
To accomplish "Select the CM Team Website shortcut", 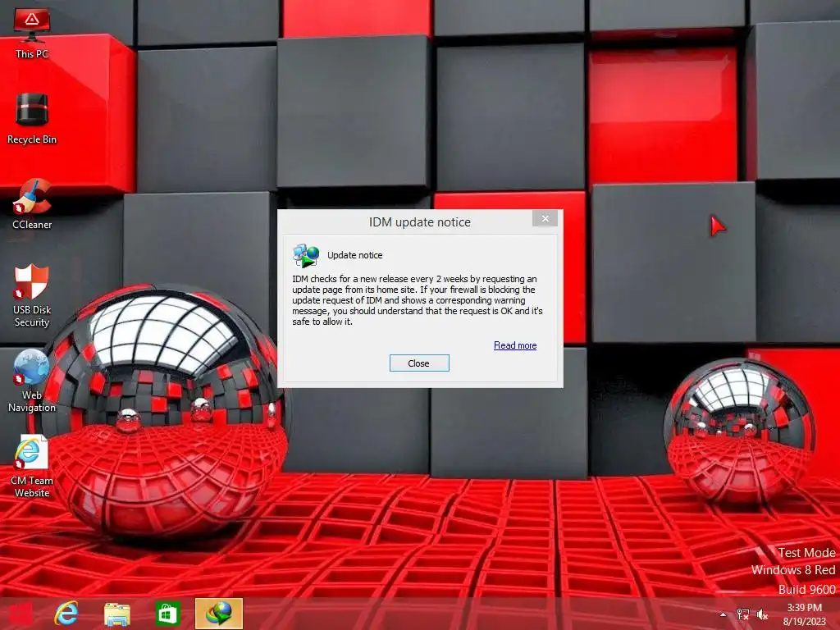I will click(32, 466).
